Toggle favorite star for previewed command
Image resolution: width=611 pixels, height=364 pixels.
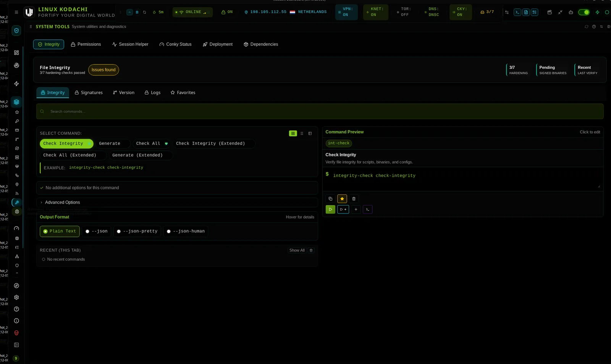tap(342, 199)
